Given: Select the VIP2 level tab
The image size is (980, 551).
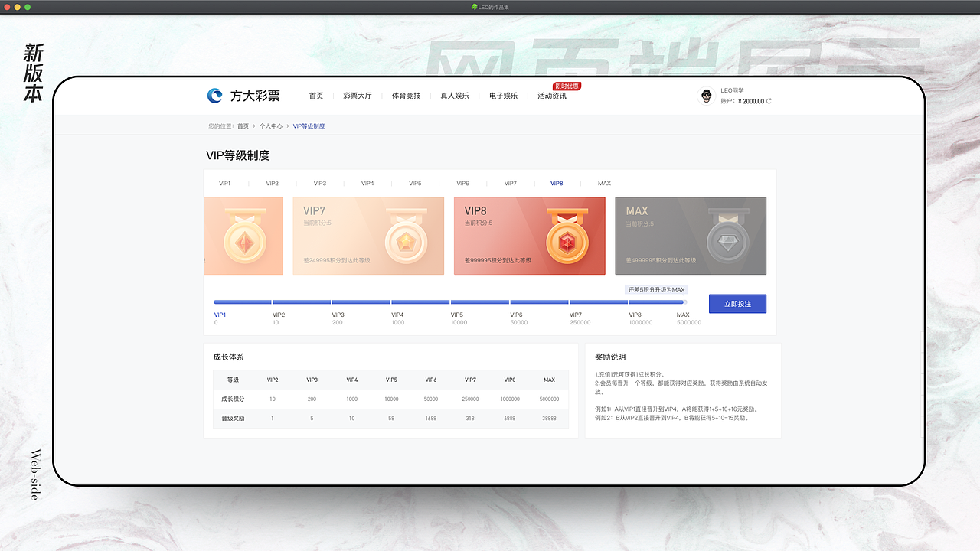Looking at the screenshot, I should point(273,184).
